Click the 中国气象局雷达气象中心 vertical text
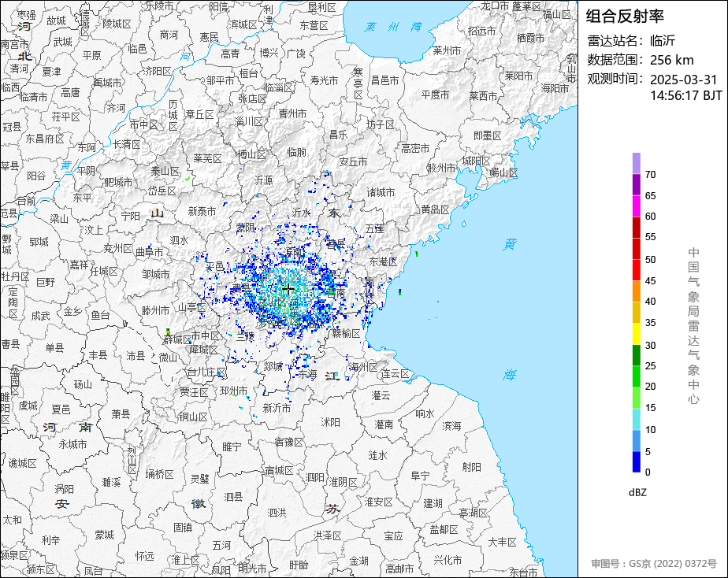 [693, 326]
